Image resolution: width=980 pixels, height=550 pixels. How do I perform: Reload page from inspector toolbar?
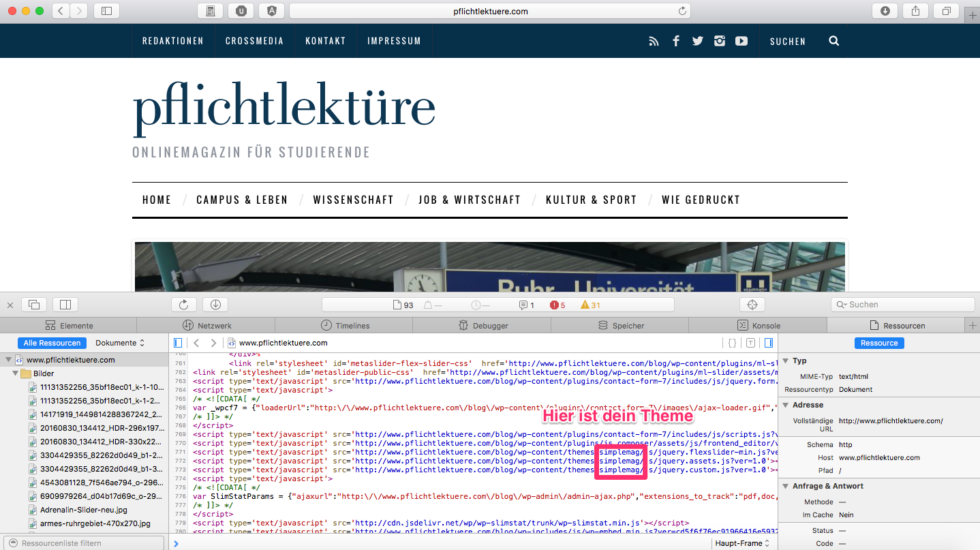tap(184, 305)
